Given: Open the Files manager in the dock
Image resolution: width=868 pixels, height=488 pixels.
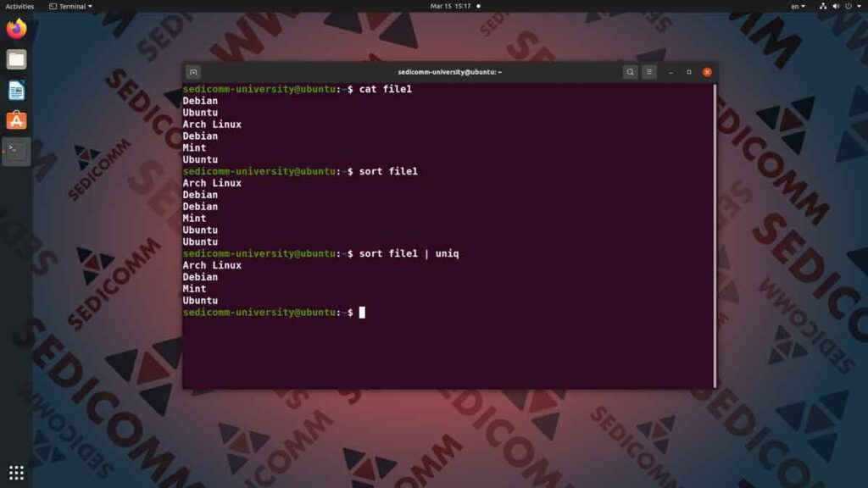Looking at the screenshot, I should coord(16,59).
